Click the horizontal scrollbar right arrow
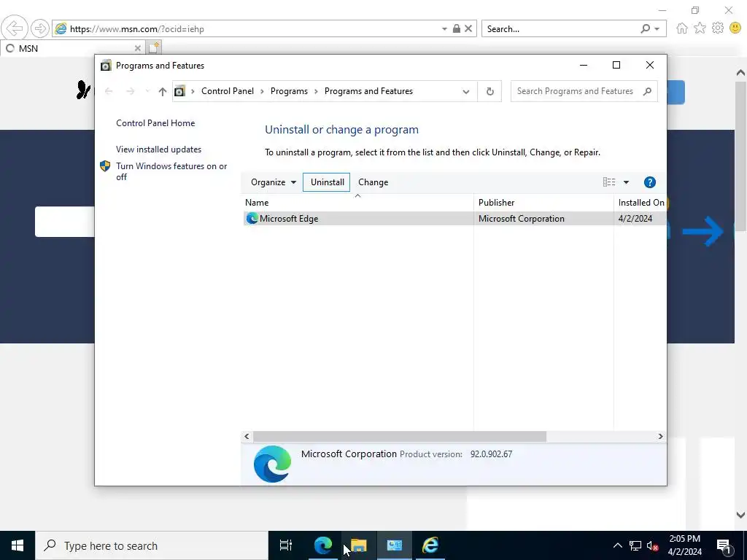The height and width of the screenshot is (560, 747). [660, 436]
